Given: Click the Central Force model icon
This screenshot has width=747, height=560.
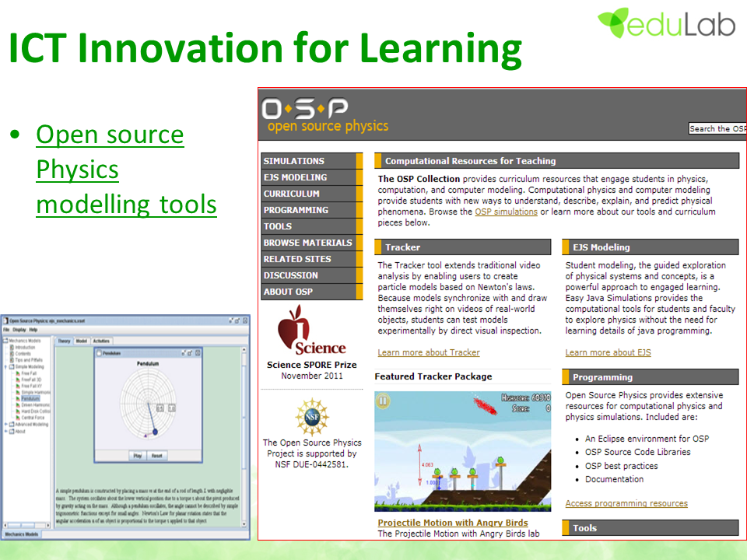Looking at the screenshot, I should (18, 418).
